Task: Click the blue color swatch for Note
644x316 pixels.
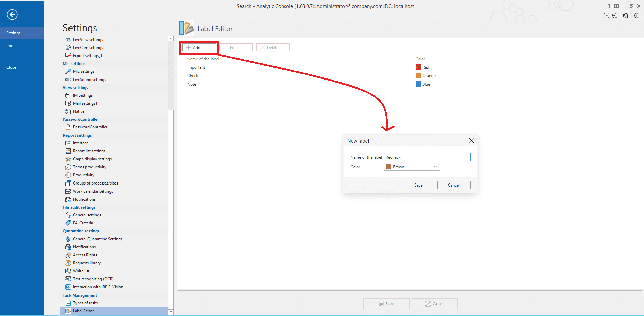Action: click(418, 84)
